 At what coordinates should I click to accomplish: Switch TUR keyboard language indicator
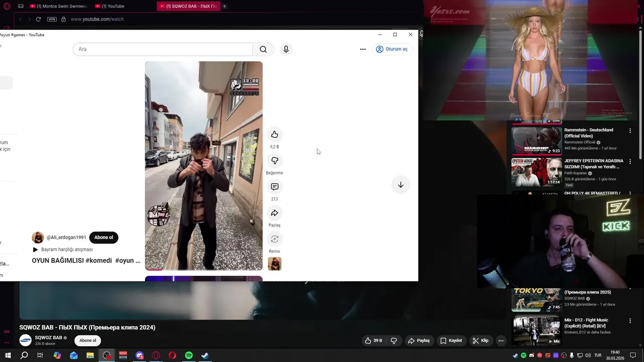pos(598,355)
